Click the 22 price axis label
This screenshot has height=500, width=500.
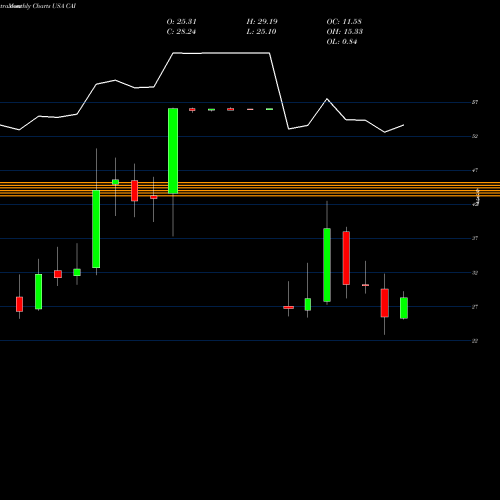[x=475, y=341]
